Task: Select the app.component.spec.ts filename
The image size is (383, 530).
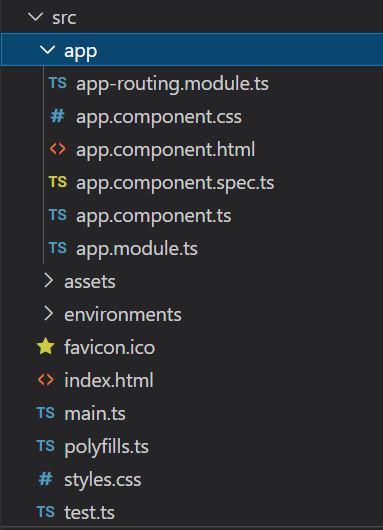Action: 175,183
